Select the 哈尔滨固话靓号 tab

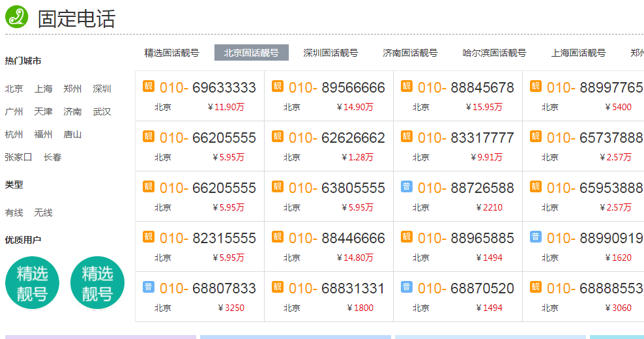[x=494, y=53]
